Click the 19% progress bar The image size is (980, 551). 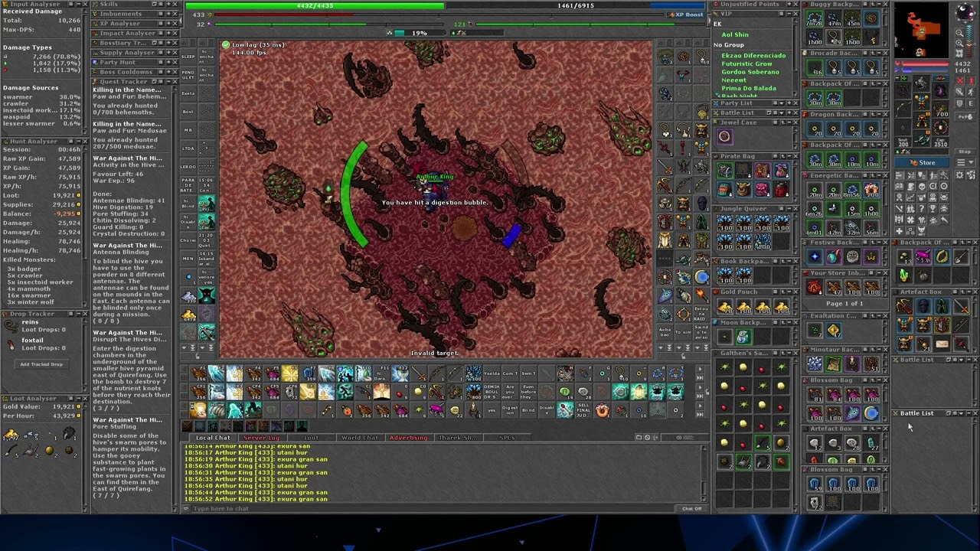(419, 33)
